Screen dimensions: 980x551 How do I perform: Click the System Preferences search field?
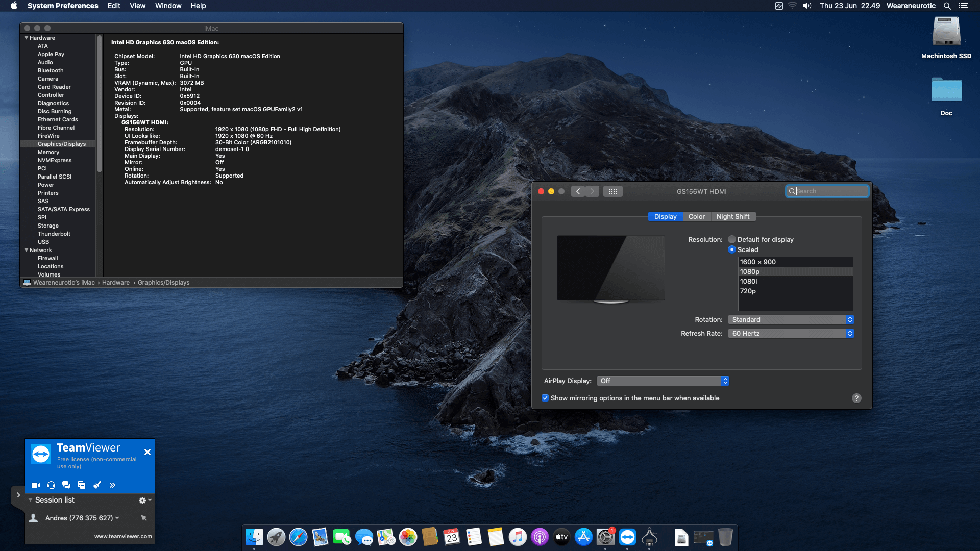[827, 191]
